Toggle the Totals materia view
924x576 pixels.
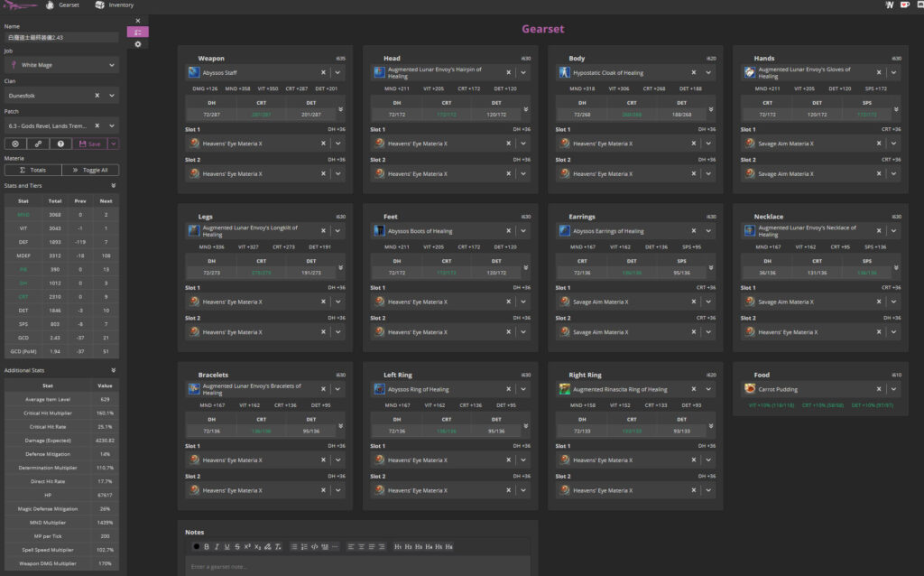point(32,170)
